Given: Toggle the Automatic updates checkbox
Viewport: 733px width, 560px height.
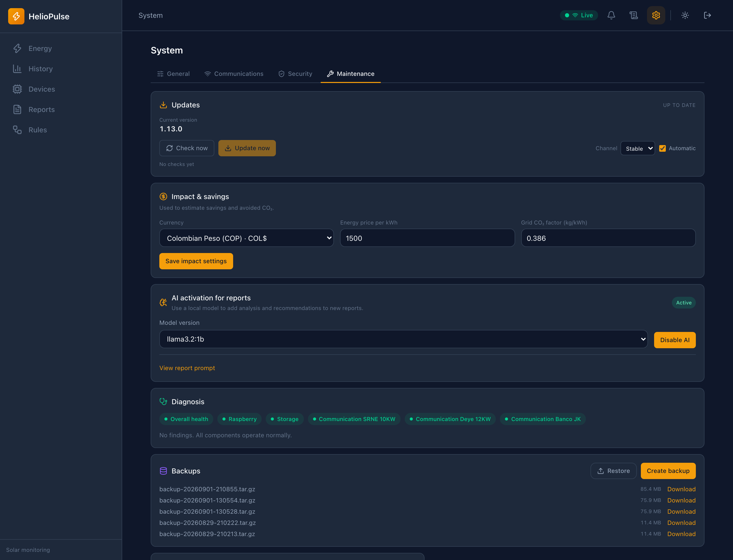Looking at the screenshot, I should click(662, 148).
